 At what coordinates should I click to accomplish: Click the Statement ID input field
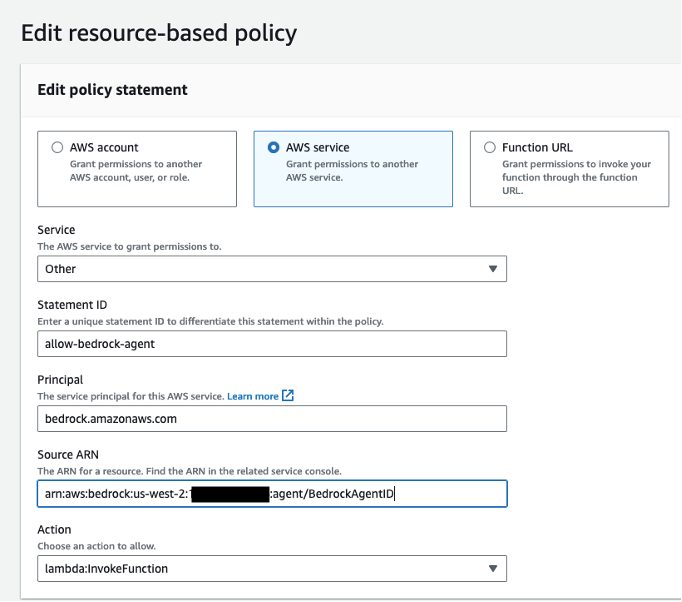tap(272, 344)
